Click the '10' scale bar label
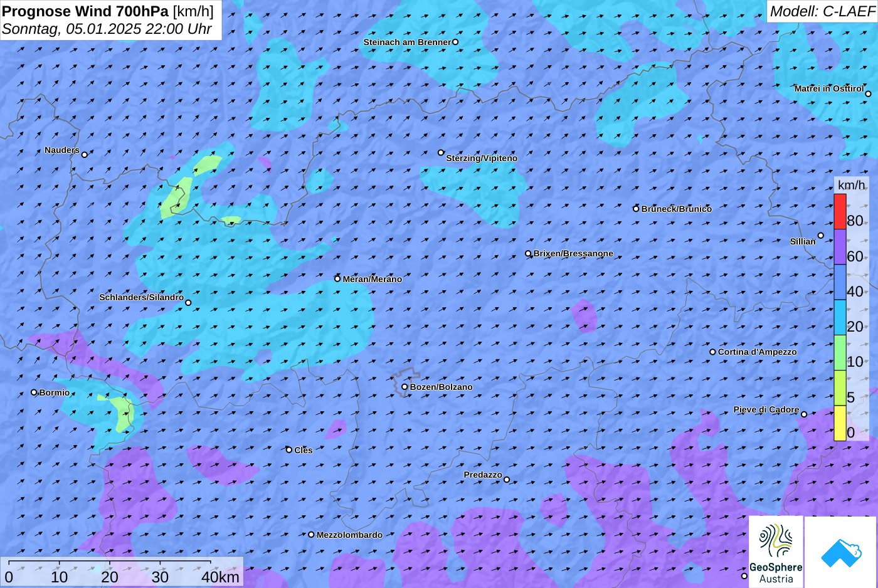The image size is (878, 588). coord(60,577)
